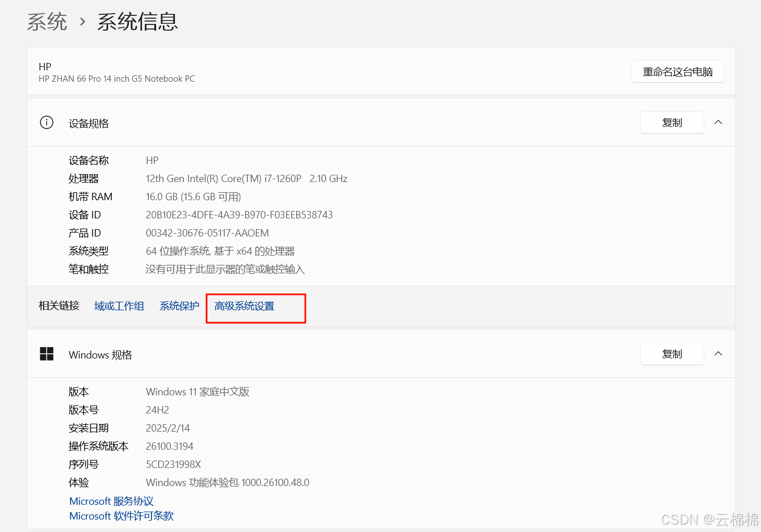The height and width of the screenshot is (532, 761).
Task: Select the 设备规格 section header text
Action: [89, 124]
